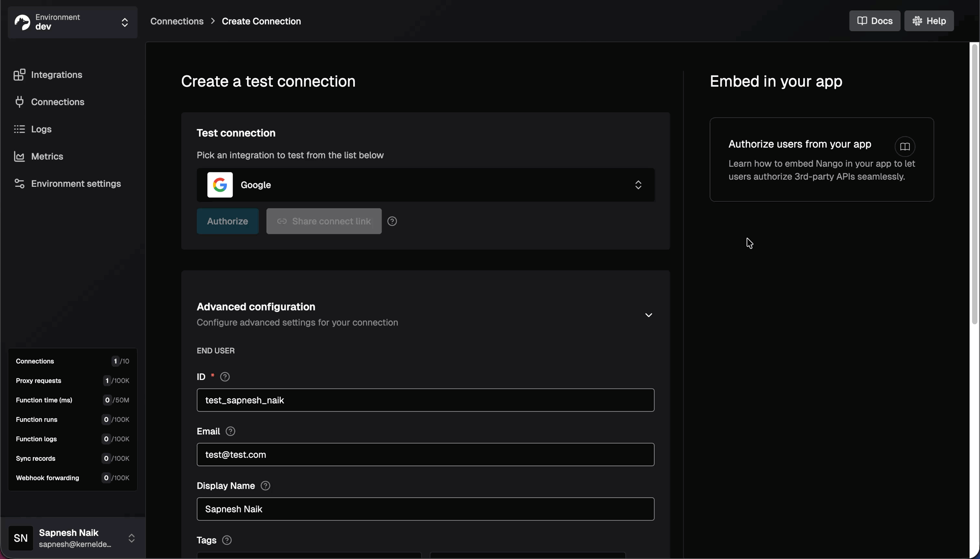The image size is (980, 559).
Task: Click the Integrations sidebar icon
Action: (19, 75)
